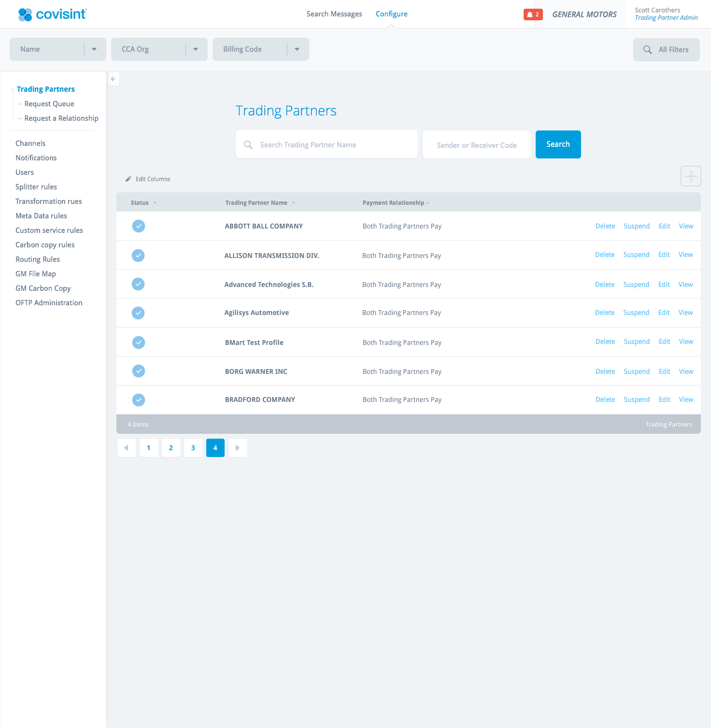The height and width of the screenshot is (728, 711).
Task: Open the CCA Org filter dropdown
Action: (x=159, y=49)
